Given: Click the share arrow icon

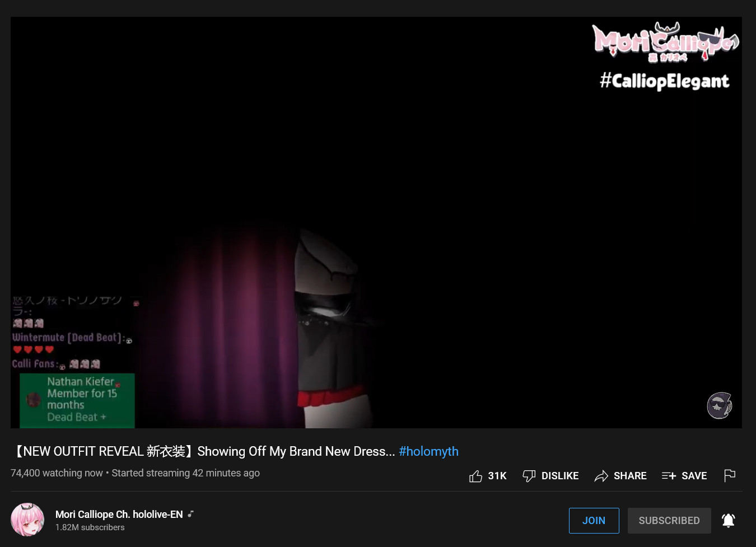Looking at the screenshot, I should click(601, 476).
